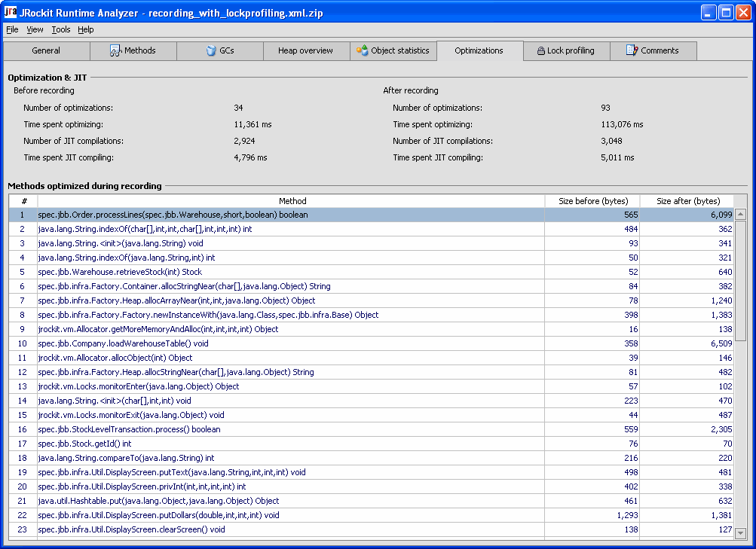The height and width of the screenshot is (549, 756).
Task: Click the vertical scrollbar thumb
Action: click(x=741, y=281)
